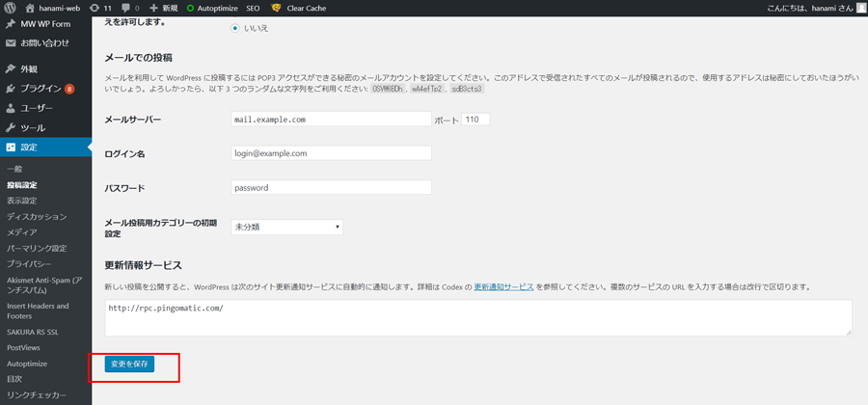Viewport: 868px width, 405px height.
Task: Click the plugins update badge 8
Action: (69, 89)
